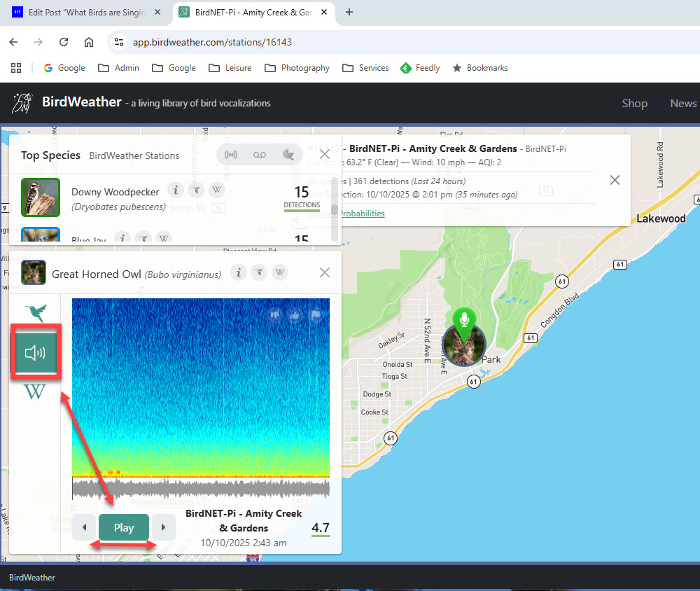Give thumbs down on the spectrogram
The height and width of the screenshot is (591, 700).
(274, 314)
